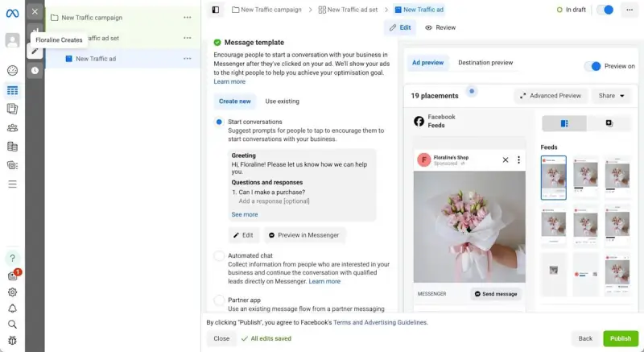Open the account overview gauge icon
Viewport: 644px width, 352px height.
12,71
